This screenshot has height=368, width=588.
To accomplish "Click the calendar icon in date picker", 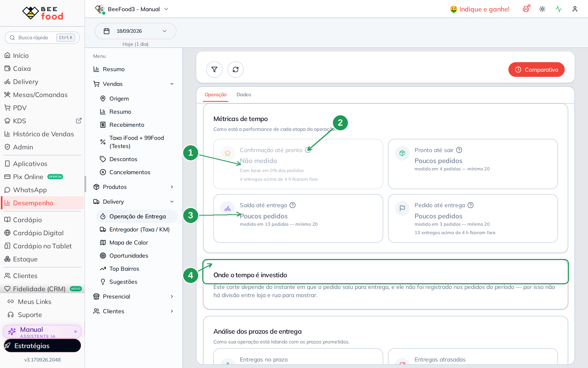I will 107,31.
